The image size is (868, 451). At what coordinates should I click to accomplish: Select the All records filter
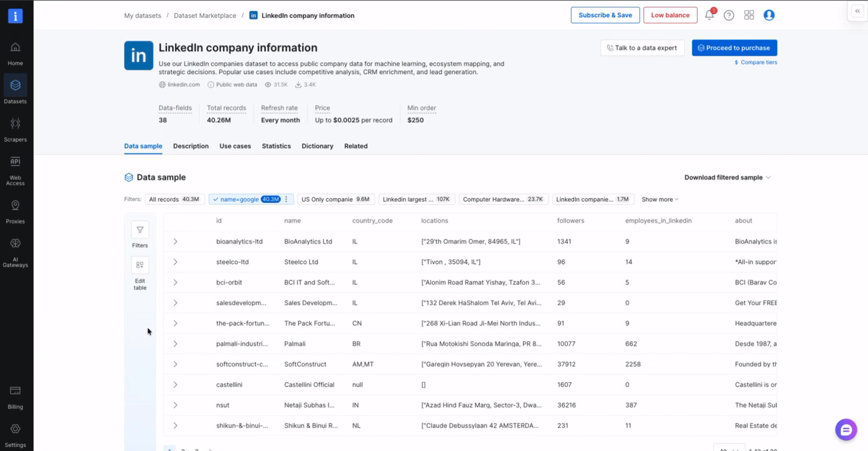point(175,199)
